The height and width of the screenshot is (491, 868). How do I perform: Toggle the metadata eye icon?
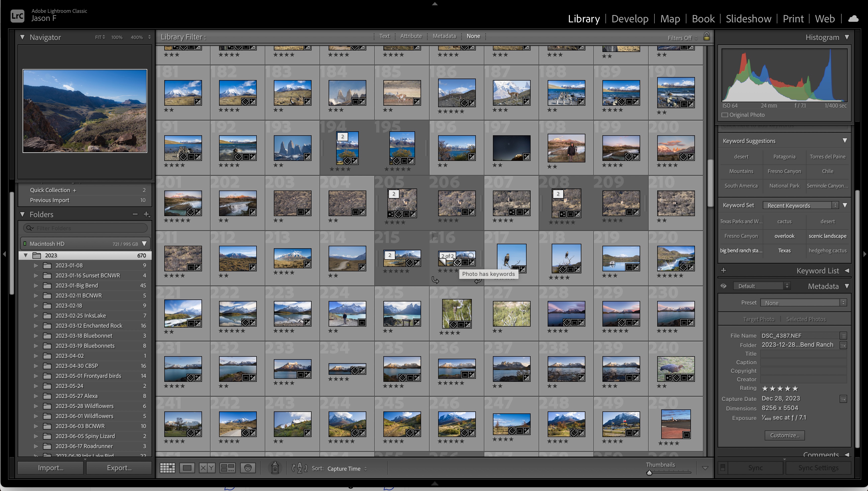(724, 286)
